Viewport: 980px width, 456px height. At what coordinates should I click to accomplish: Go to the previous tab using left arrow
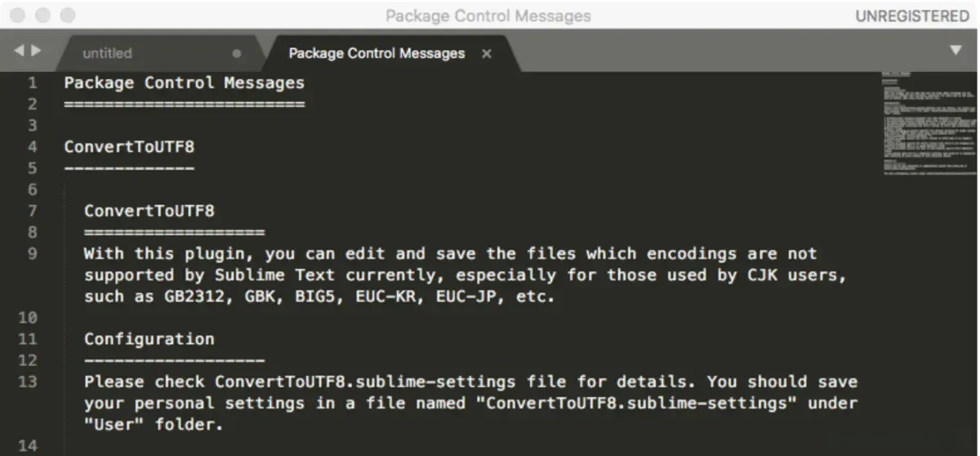pyautogui.click(x=19, y=51)
